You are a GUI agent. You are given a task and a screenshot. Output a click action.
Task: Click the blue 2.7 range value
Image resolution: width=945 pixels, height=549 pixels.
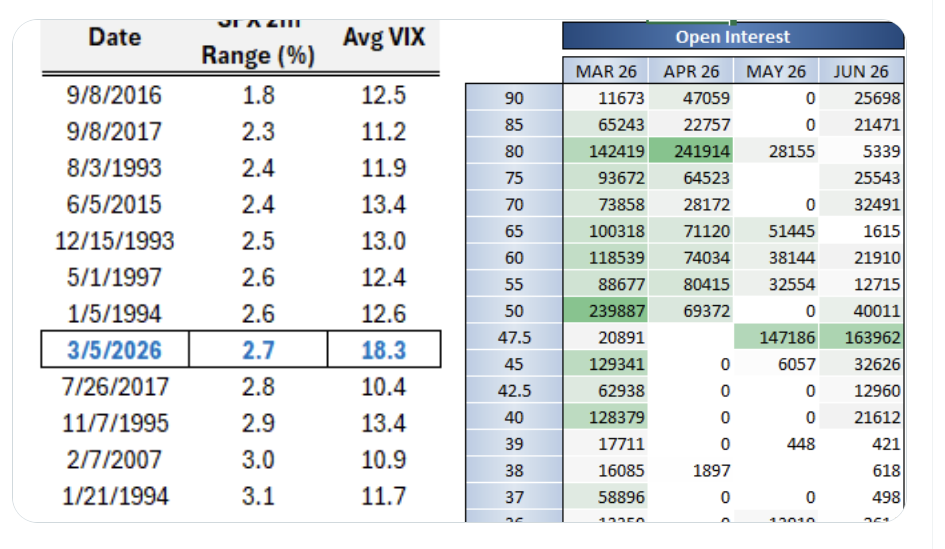point(258,350)
